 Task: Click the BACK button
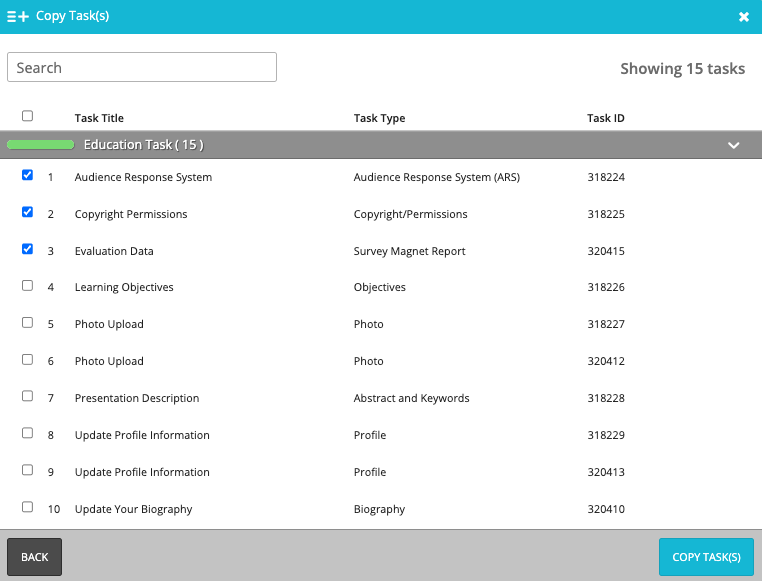[x=35, y=557]
